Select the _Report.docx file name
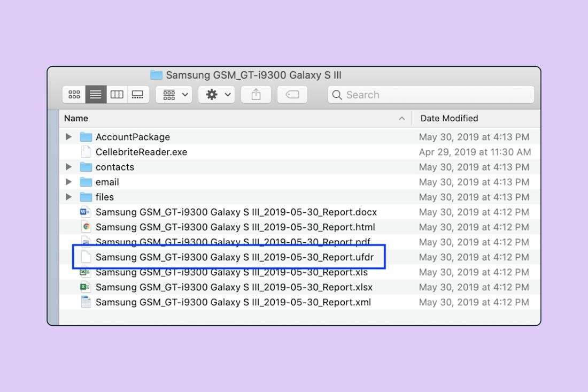The width and height of the screenshot is (588, 392). point(236,212)
